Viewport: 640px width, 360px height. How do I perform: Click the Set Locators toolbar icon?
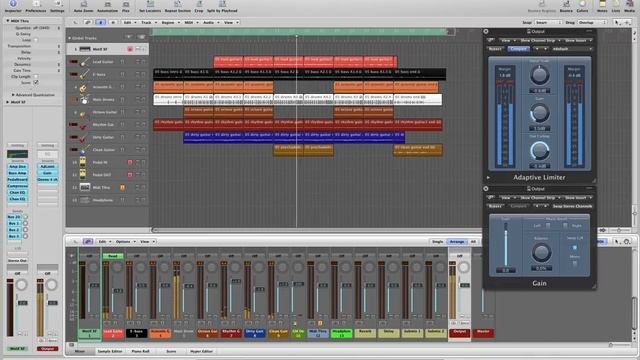[x=150, y=6]
